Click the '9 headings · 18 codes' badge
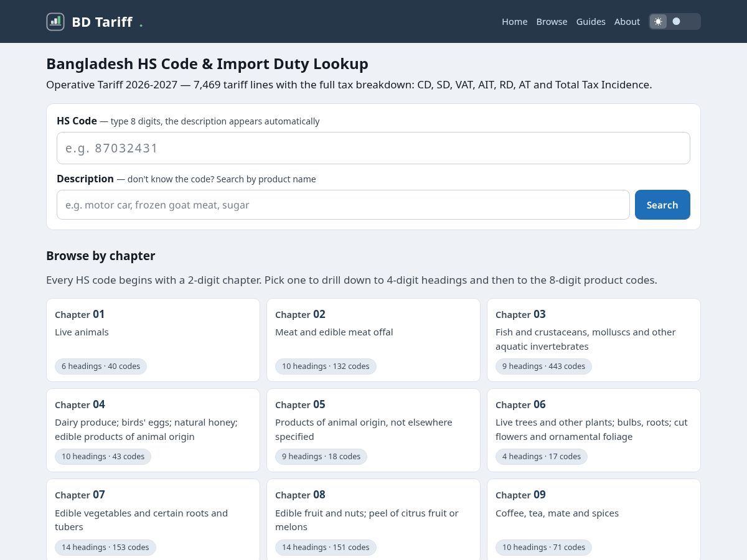Image resolution: width=747 pixels, height=560 pixels. pyautogui.click(x=321, y=457)
